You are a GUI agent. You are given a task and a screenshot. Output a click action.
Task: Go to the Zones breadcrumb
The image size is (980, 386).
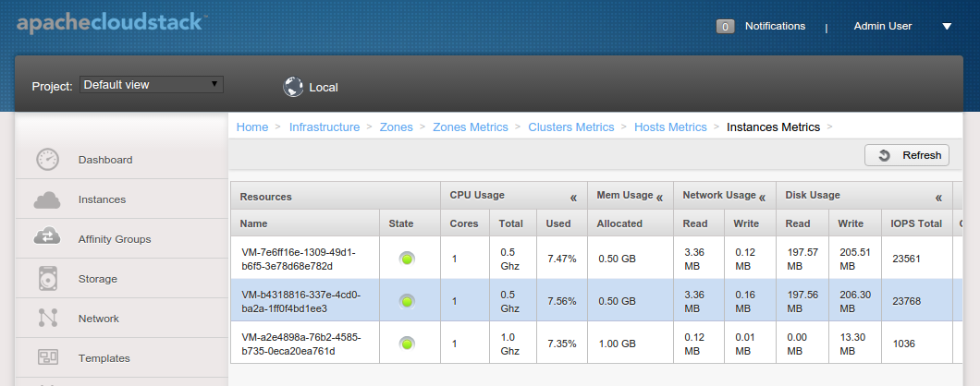[x=397, y=127]
